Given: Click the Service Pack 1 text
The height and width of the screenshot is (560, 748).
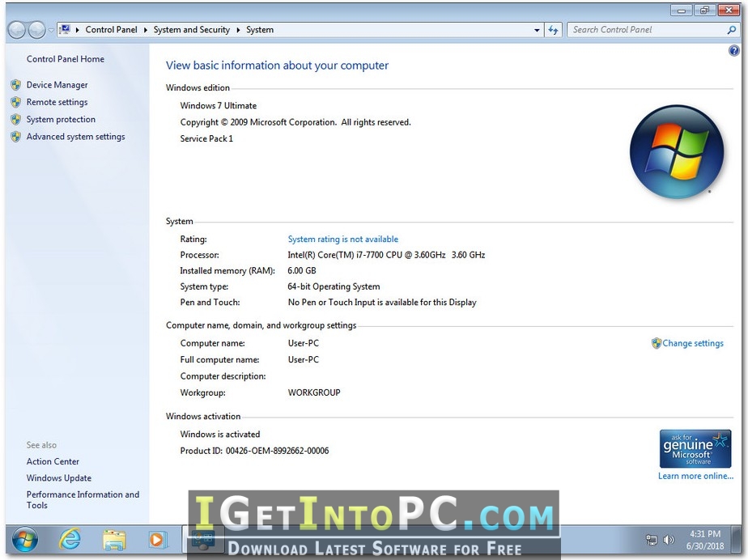Looking at the screenshot, I should pos(206,139).
